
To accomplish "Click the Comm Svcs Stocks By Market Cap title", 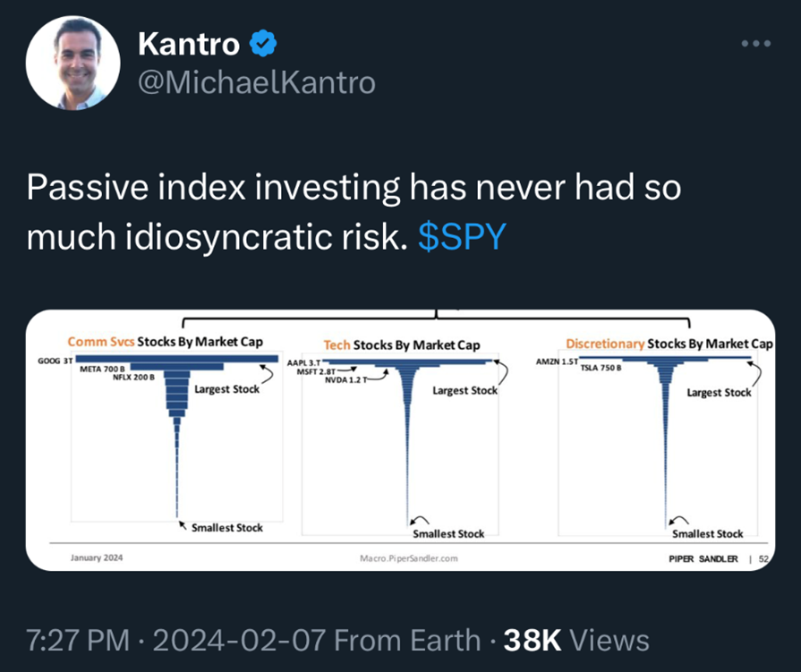I will coord(165,342).
